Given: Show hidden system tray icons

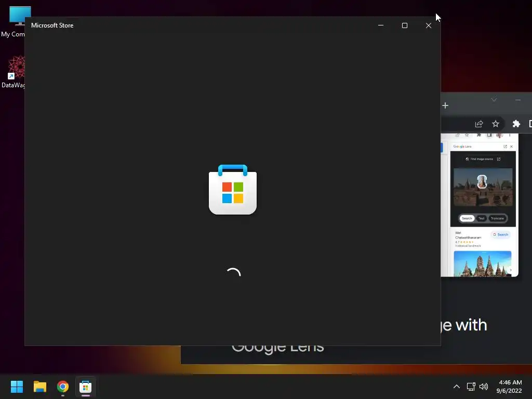Looking at the screenshot, I should tap(457, 387).
